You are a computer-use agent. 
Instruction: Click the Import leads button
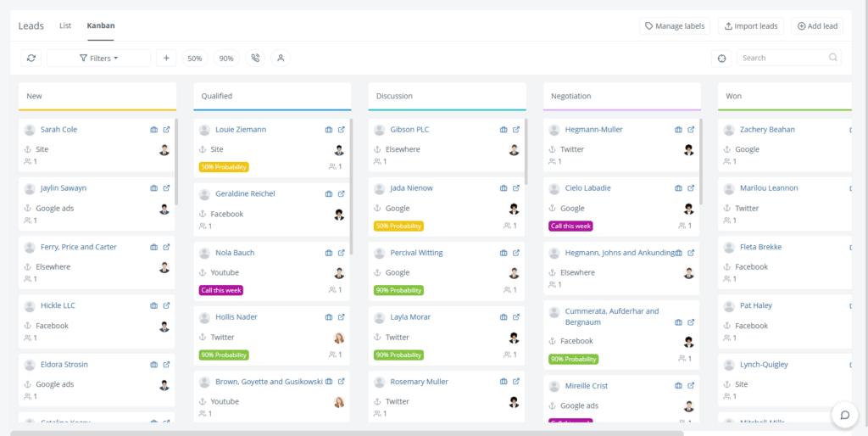[x=751, y=26]
